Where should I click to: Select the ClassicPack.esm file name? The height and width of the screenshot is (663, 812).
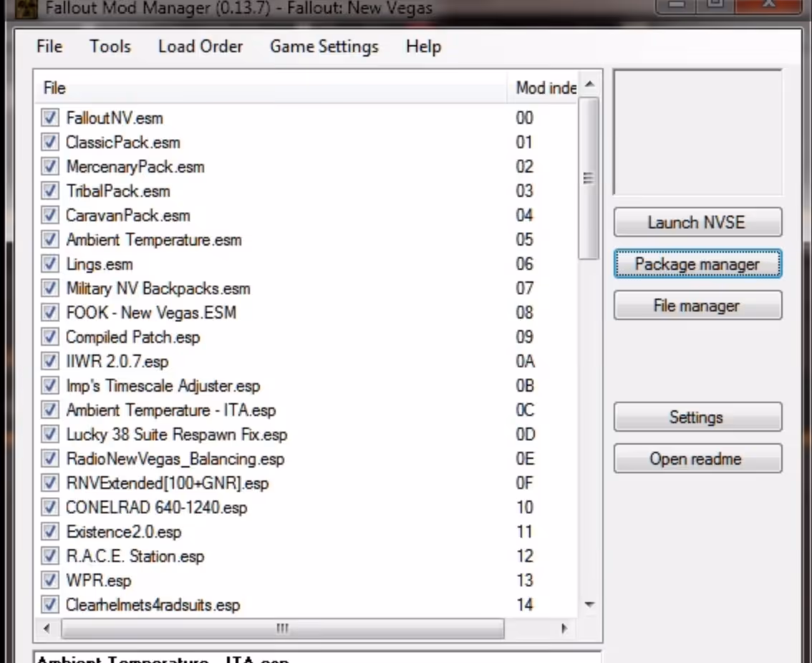click(x=122, y=142)
